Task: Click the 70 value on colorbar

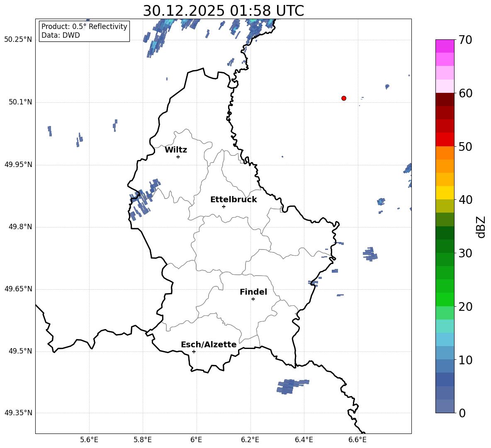Action: [465, 40]
